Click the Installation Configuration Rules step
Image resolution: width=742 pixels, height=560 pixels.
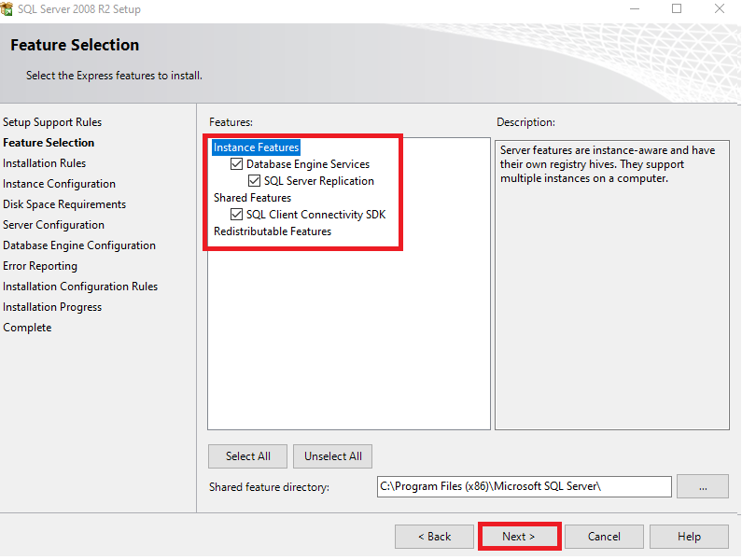point(80,287)
